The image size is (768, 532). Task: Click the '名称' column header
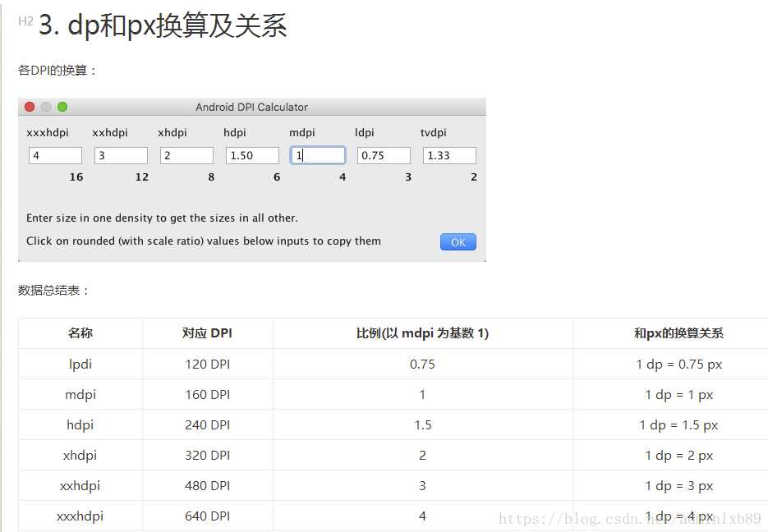coord(80,333)
